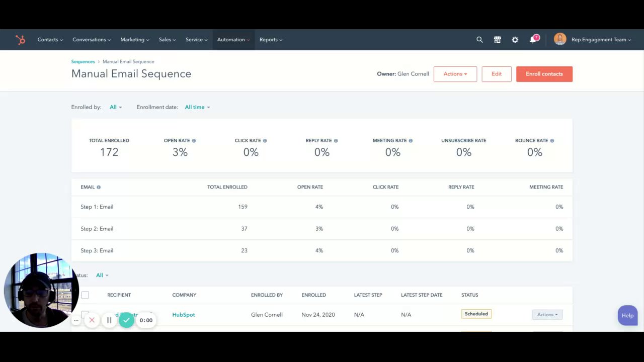Finish recording with the green checkmark

point(126,320)
